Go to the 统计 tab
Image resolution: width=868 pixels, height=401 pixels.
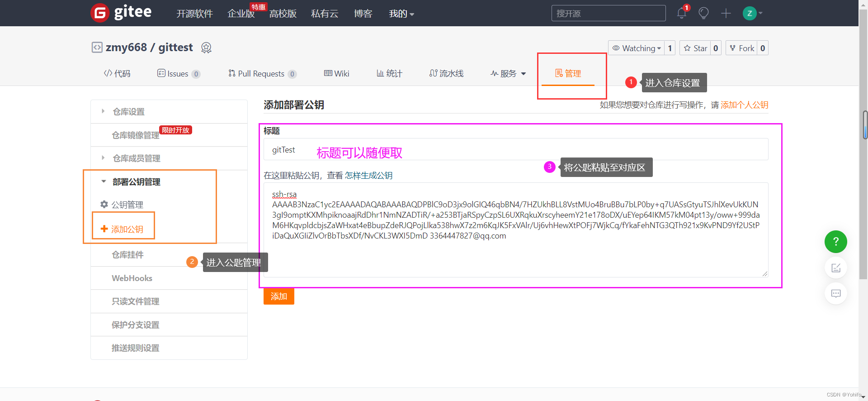tap(389, 73)
